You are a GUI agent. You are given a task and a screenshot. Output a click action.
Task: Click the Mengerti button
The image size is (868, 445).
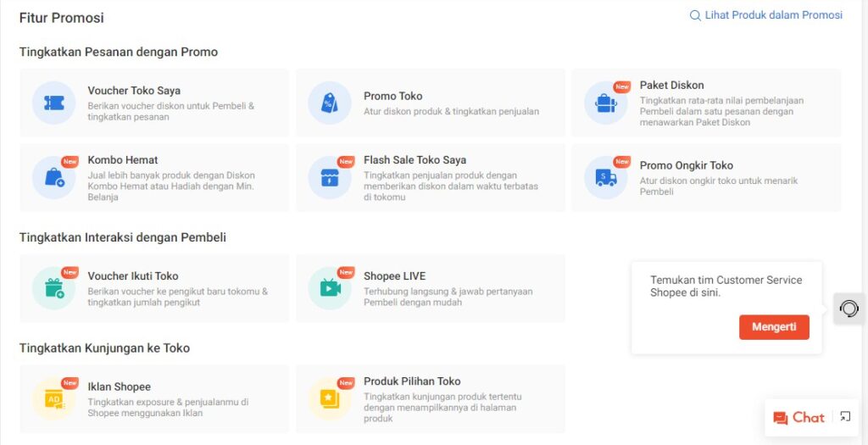pos(774,327)
